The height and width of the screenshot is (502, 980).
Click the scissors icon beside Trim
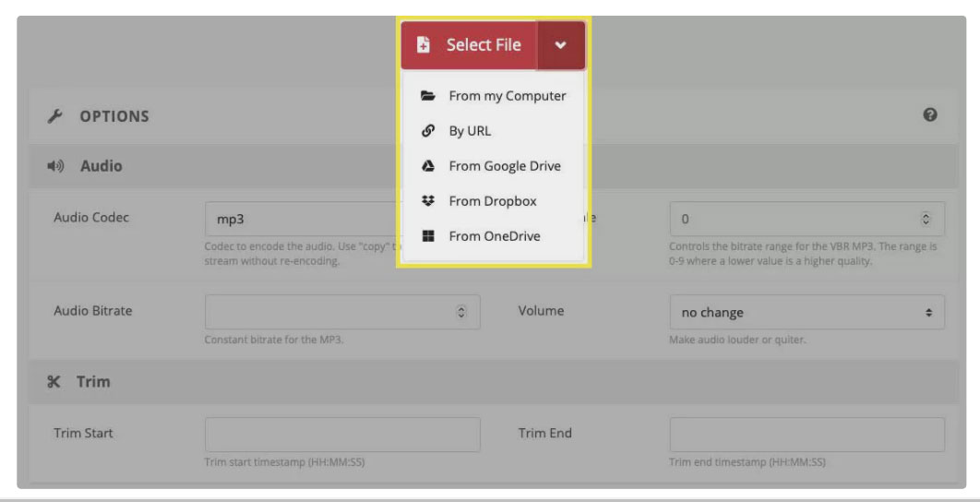click(x=54, y=381)
